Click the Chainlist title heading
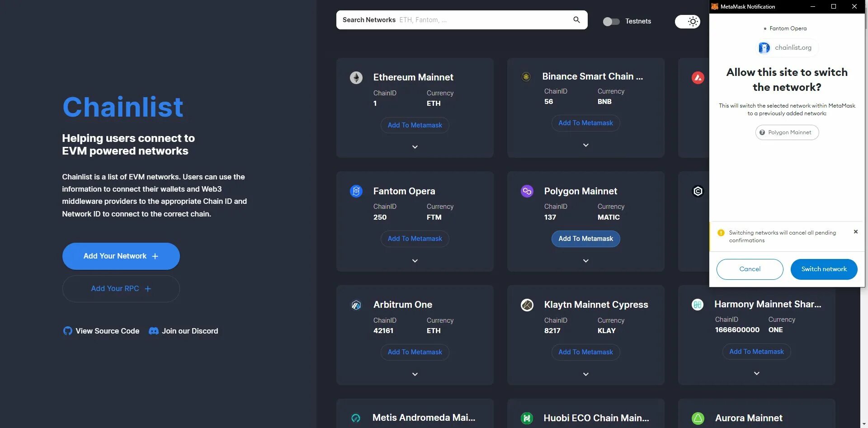The width and height of the screenshot is (868, 428). pos(123,107)
